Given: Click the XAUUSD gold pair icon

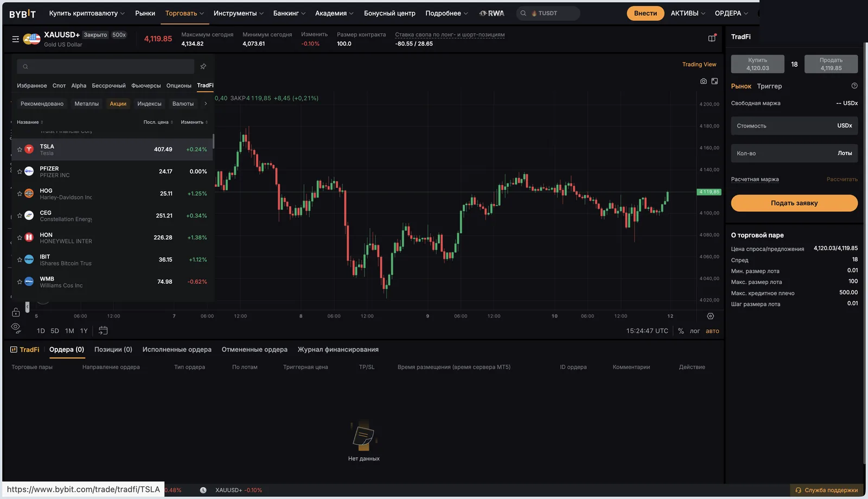Looking at the screenshot, I should click(x=32, y=39).
